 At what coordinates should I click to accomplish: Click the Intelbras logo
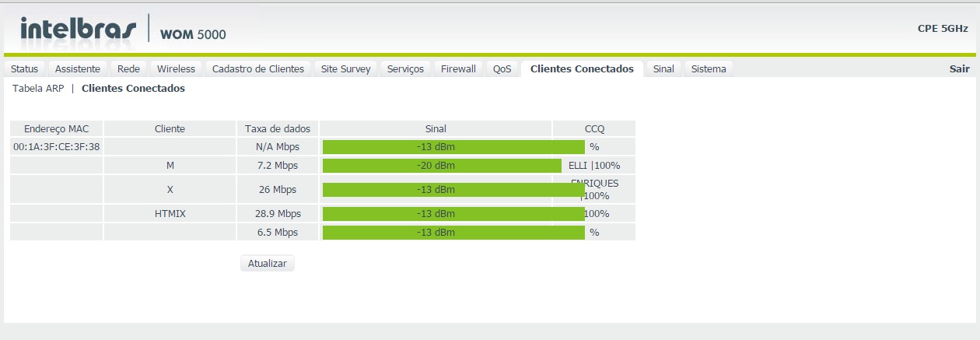click(78, 30)
